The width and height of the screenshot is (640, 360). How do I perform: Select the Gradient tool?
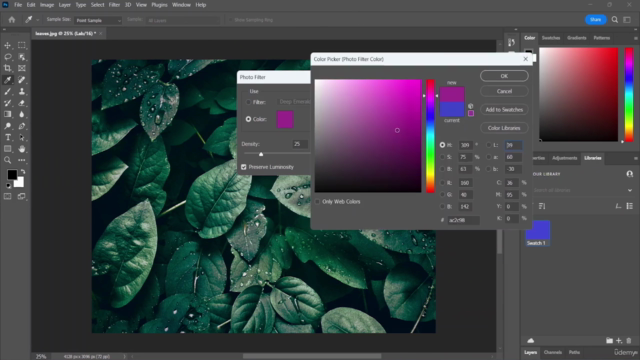click(x=8, y=114)
